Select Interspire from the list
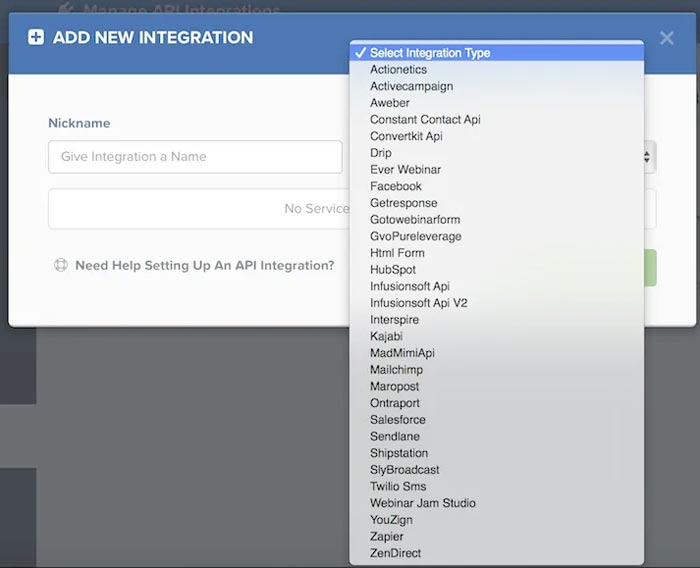This screenshot has width=700, height=568. coord(496,320)
